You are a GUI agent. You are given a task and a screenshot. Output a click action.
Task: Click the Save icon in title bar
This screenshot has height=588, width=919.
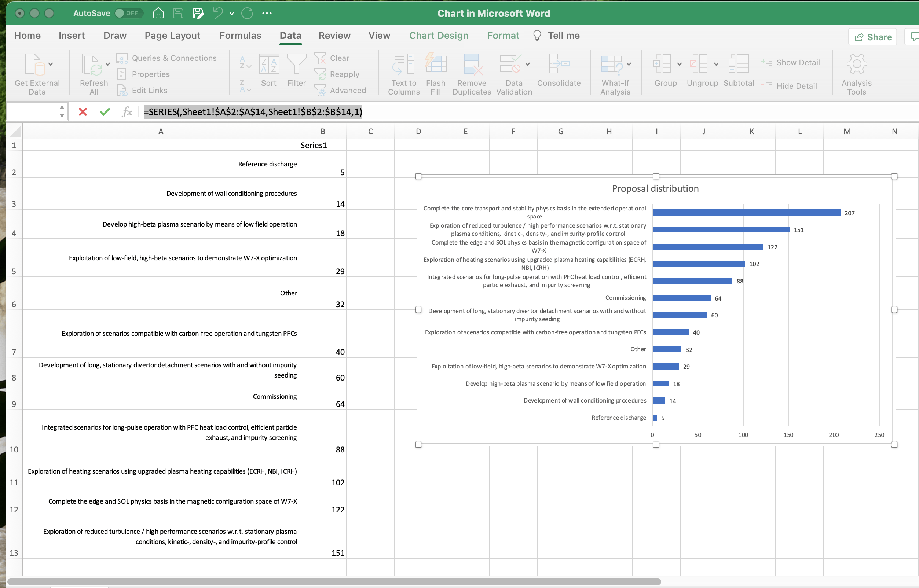(178, 13)
